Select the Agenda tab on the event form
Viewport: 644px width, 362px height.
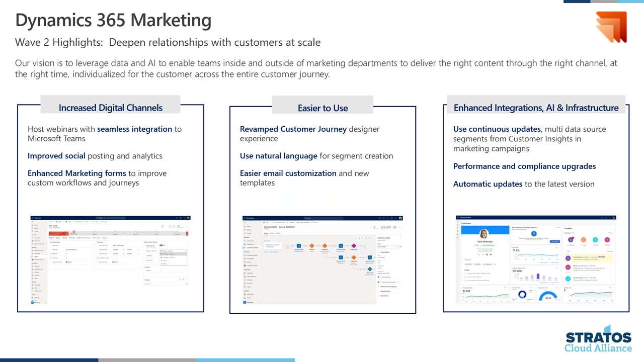click(x=58, y=238)
